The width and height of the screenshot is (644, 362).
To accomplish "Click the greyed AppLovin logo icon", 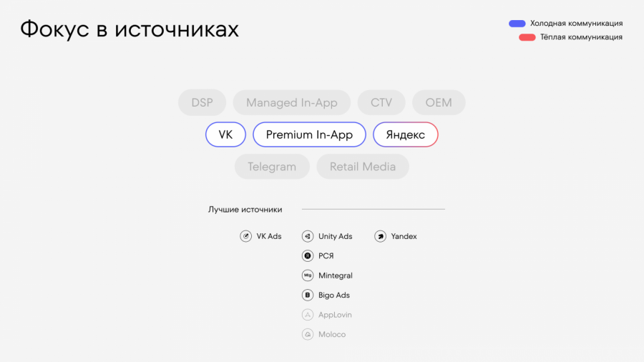I will (308, 315).
